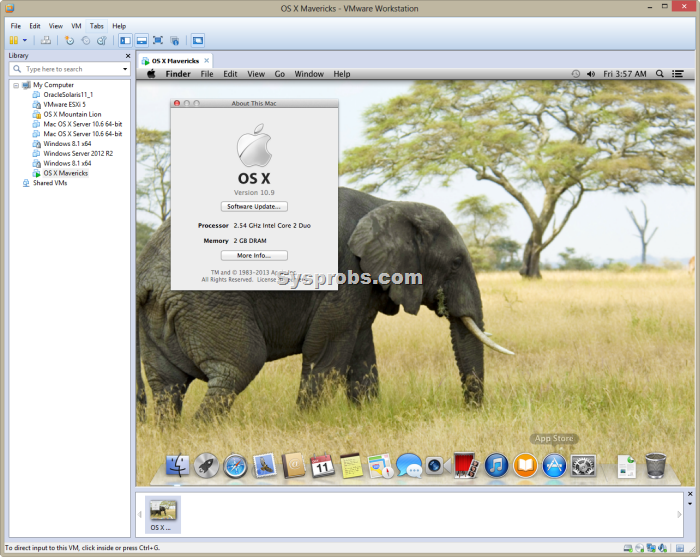Open System Preferences from the Dock
Viewport: 700px width, 557px height.
pyautogui.click(x=583, y=466)
